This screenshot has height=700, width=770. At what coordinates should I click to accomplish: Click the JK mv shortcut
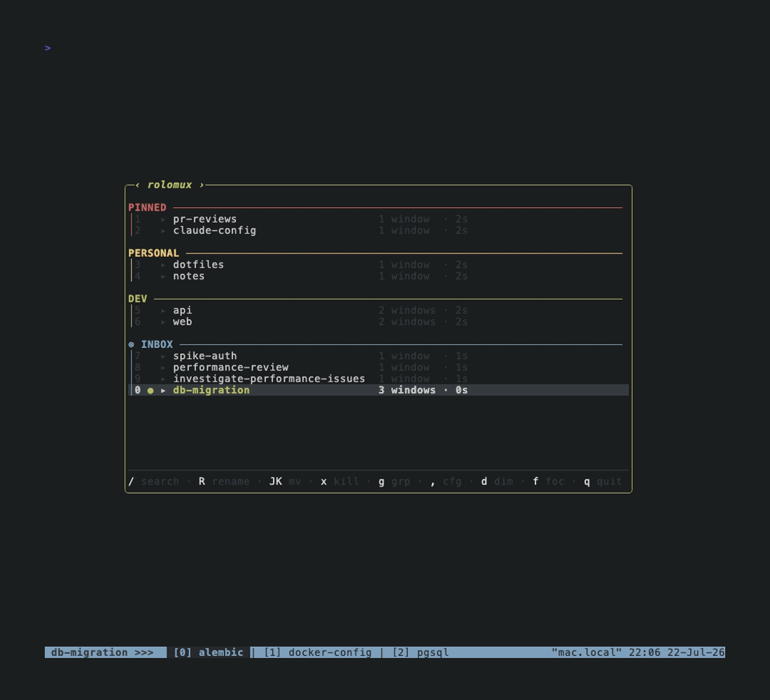[x=285, y=482]
